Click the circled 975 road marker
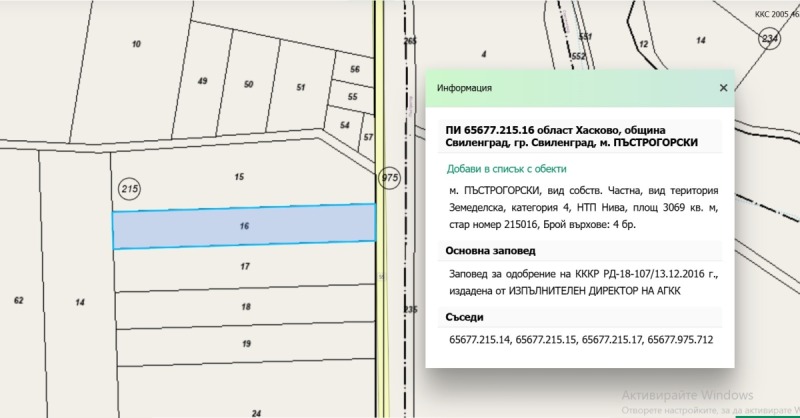The height and width of the screenshot is (418, 800). 390,177
